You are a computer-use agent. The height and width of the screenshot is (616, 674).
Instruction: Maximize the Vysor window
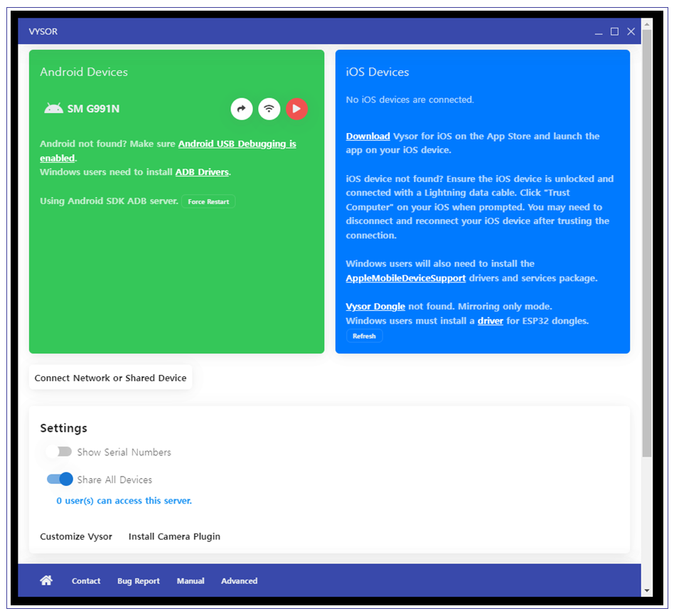615,31
